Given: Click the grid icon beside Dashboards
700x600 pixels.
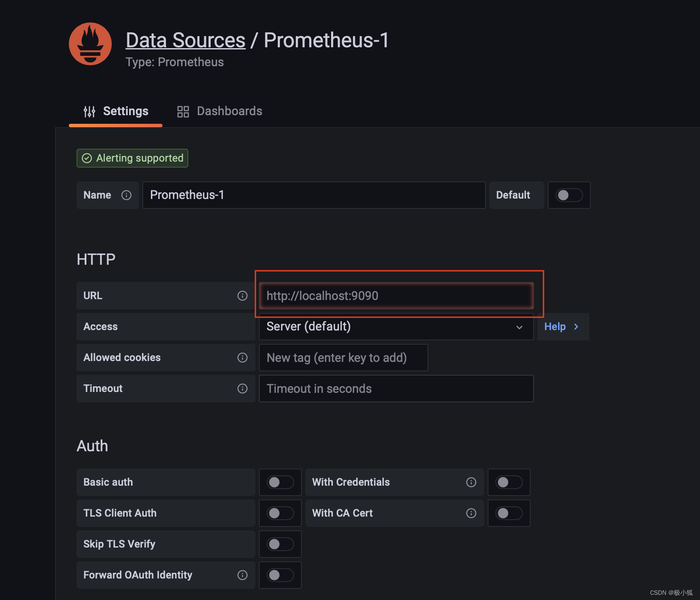Looking at the screenshot, I should 183,111.
